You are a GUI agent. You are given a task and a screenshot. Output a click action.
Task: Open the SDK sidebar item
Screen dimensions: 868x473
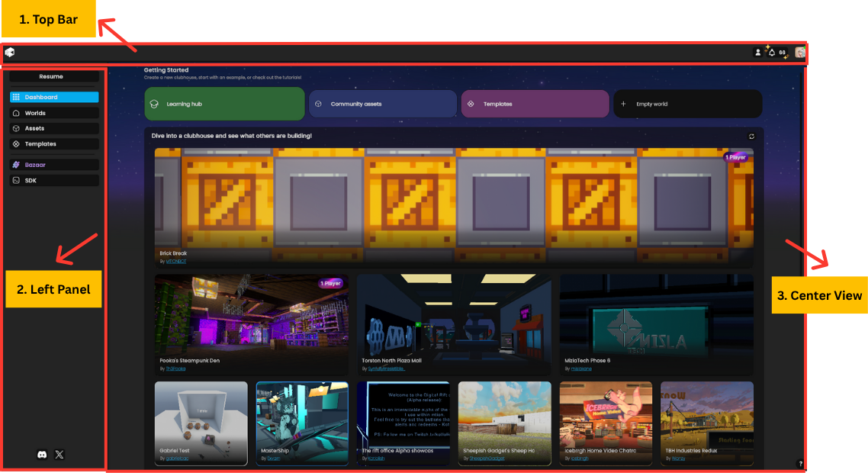coord(54,181)
